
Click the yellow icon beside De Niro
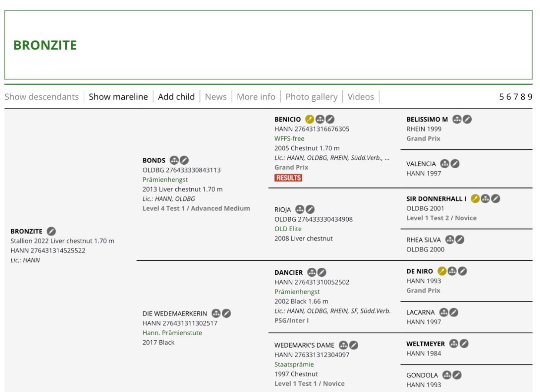click(x=442, y=271)
